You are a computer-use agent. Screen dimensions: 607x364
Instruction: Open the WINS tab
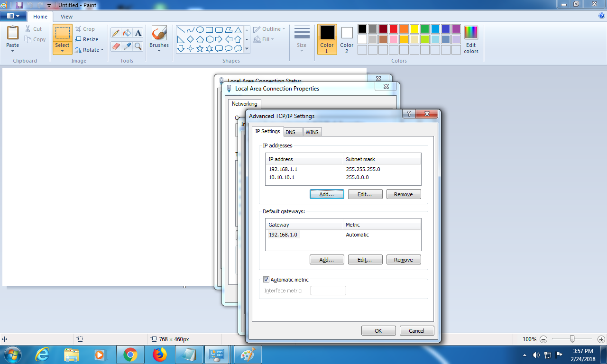(x=312, y=132)
